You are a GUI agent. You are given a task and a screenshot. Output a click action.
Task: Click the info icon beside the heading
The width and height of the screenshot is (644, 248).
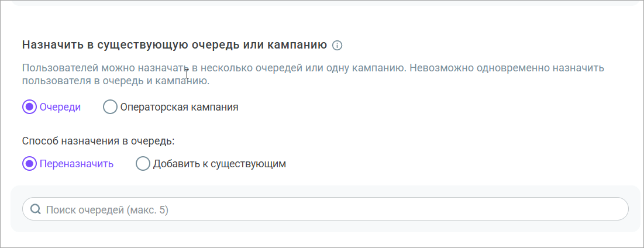(x=337, y=45)
